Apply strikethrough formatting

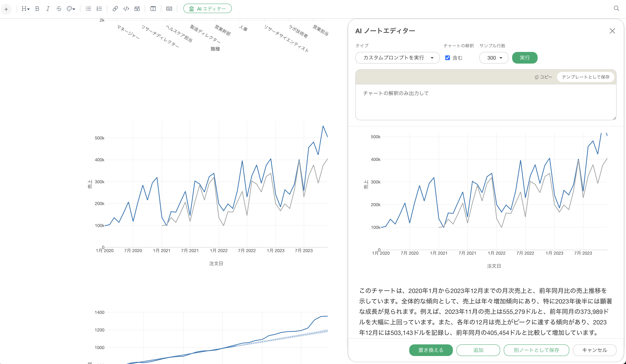pos(59,9)
